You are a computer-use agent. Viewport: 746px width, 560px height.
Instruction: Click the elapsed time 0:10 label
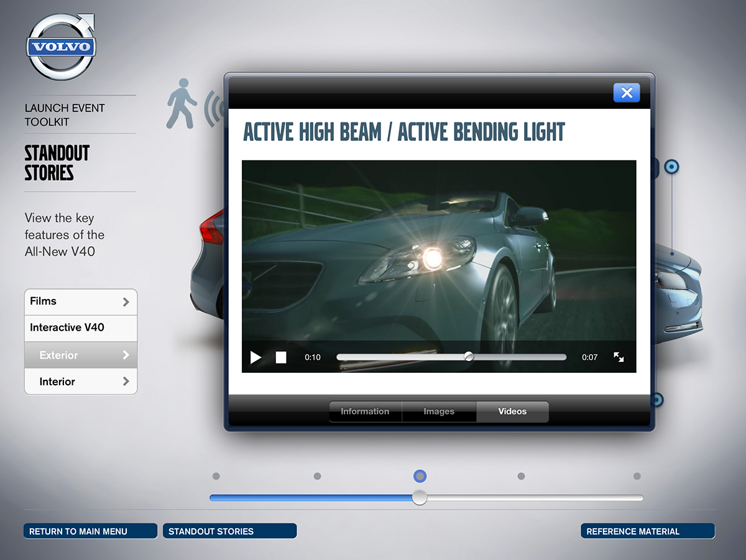click(313, 357)
